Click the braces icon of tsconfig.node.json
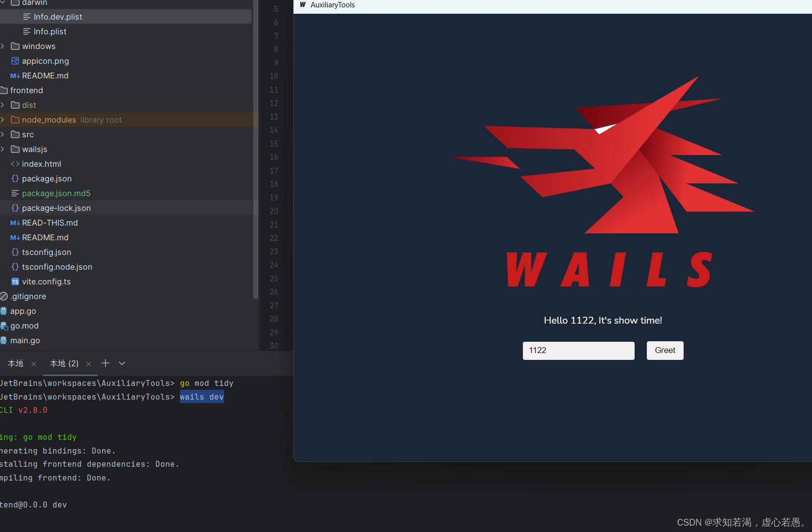 (15, 267)
